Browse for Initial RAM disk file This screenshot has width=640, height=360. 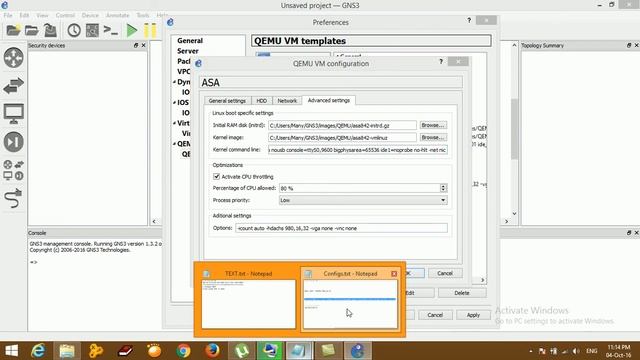click(433, 125)
